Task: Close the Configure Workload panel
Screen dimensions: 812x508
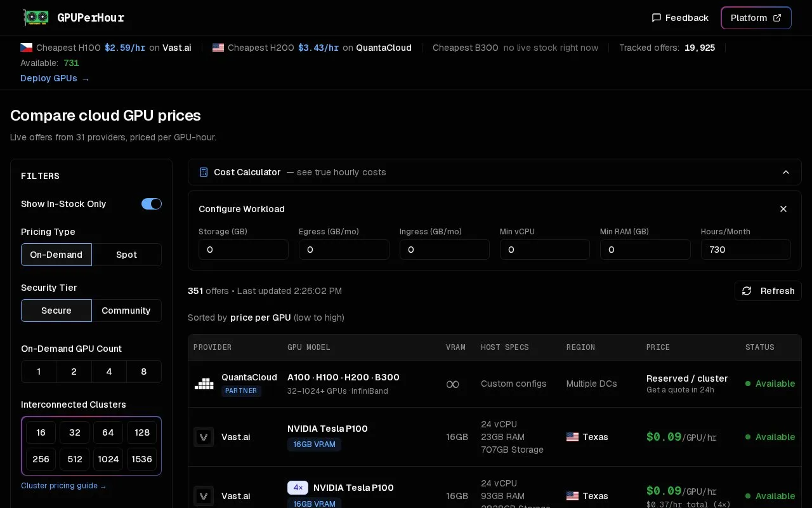Action: (x=783, y=209)
